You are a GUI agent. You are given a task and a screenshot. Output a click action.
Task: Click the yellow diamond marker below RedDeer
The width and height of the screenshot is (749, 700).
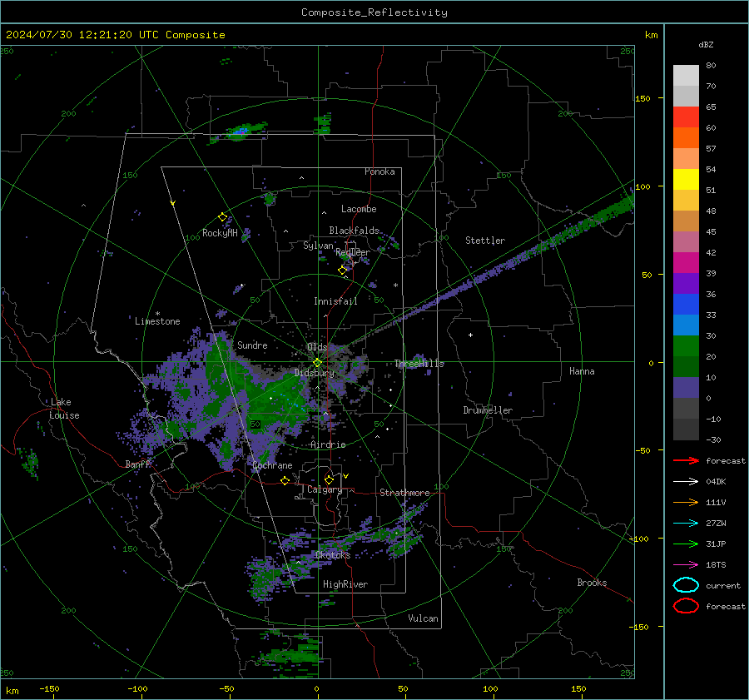point(342,271)
